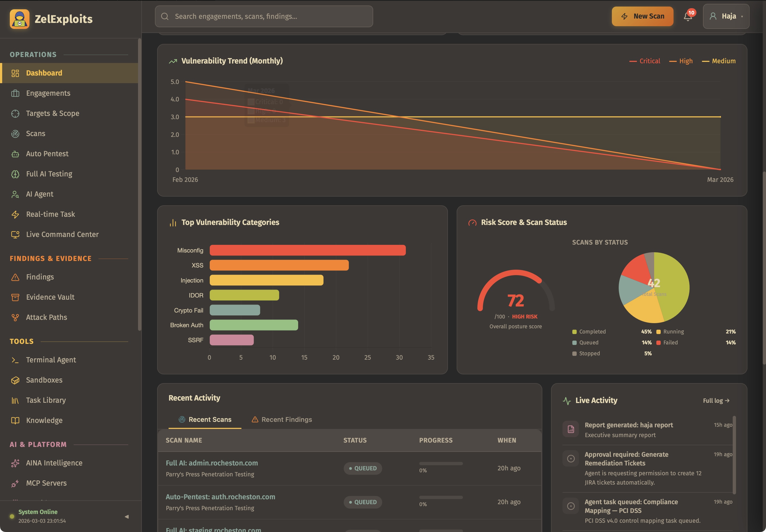The width and height of the screenshot is (766, 532).
Task: Open the Attack Paths icon
Action: point(15,317)
